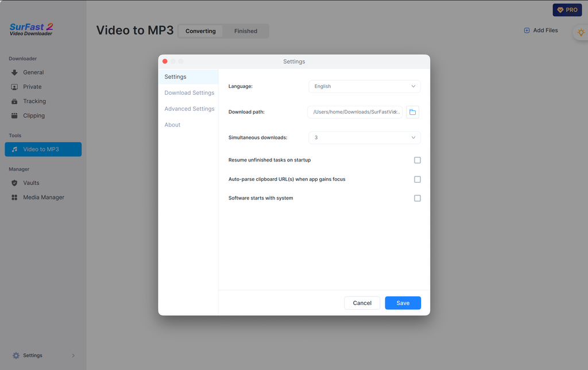
Task: Click the Settings gear icon in sidebar
Action: pyautogui.click(x=16, y=356)
